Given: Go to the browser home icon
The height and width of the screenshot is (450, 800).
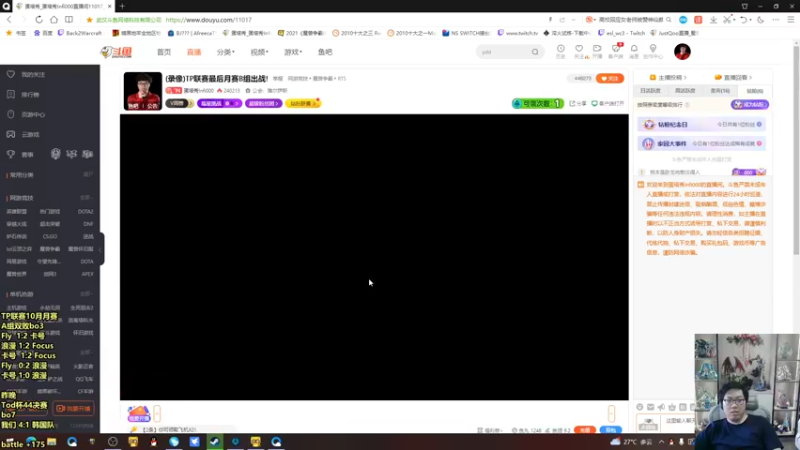Looking at the screenshot, I should pyautogui.click(x=54, y=20).
